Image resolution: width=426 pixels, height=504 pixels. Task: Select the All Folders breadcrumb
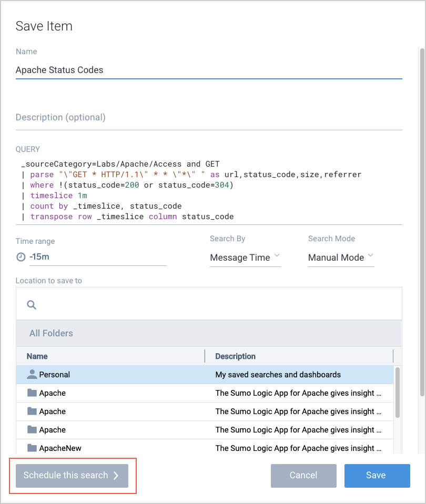click(51, 333)
